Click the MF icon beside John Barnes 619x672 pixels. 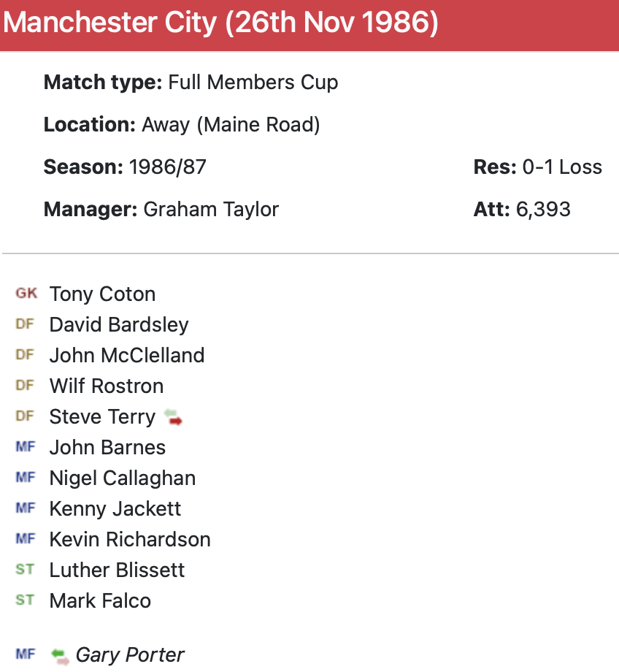25,447
